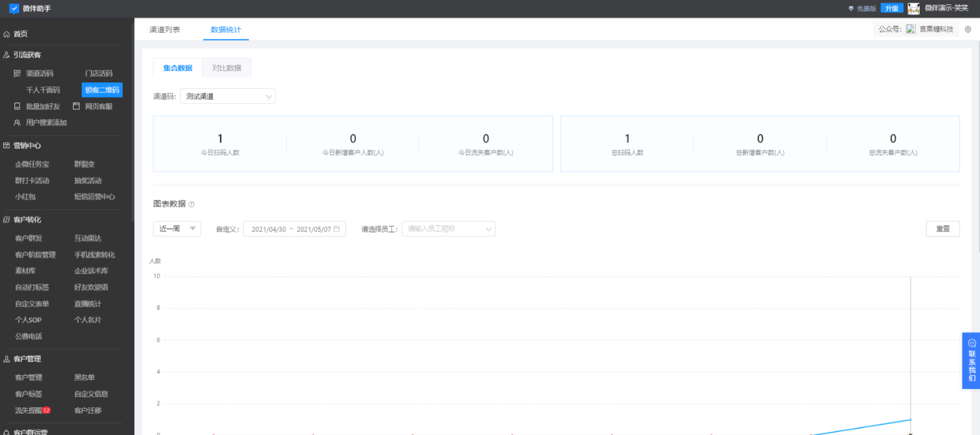
Task: Open 自动打标签 in the sidebar
Action: (32, 287)
